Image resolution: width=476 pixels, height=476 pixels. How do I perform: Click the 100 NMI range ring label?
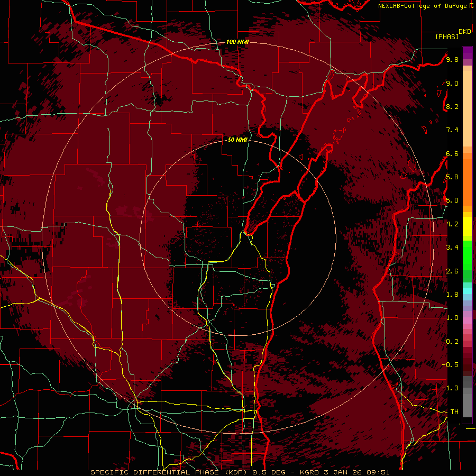point(237,42)
